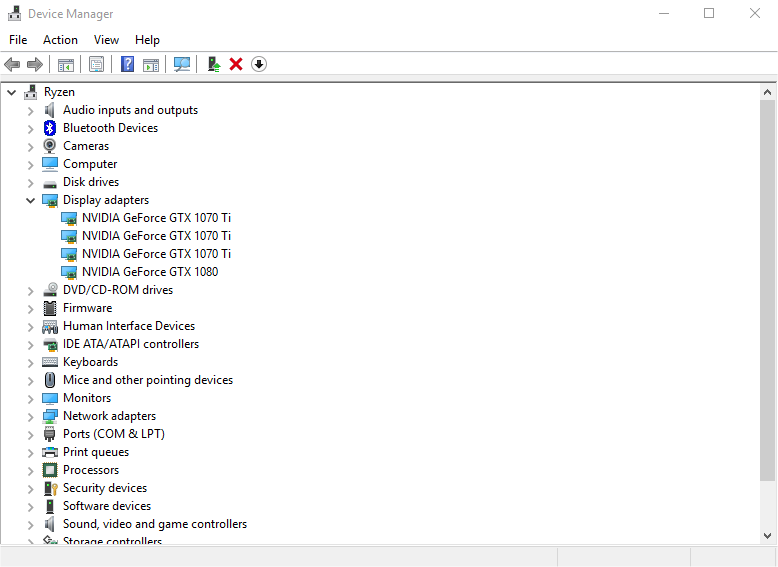Viewport: 778px width, 567px height.
Task: Select the first NVIDIA GeForce GTX 1070 Ti
Action: pos(156,218)
